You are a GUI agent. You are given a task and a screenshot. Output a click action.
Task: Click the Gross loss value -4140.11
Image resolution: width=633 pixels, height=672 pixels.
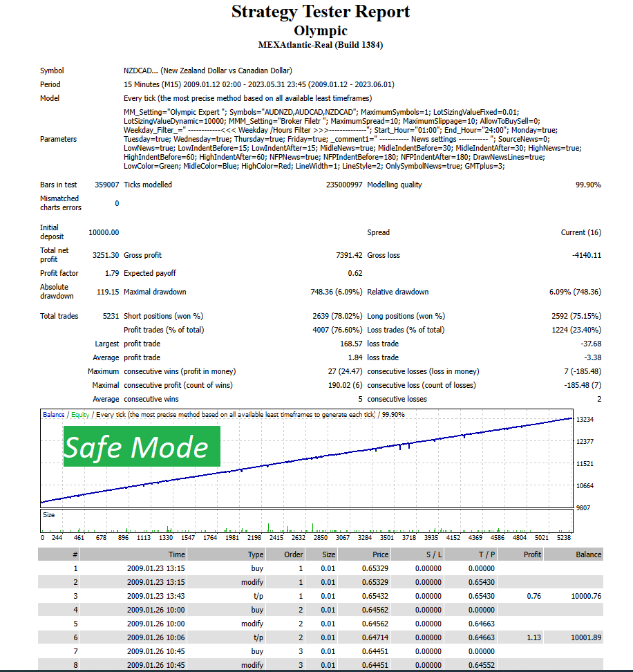point(586,255)
